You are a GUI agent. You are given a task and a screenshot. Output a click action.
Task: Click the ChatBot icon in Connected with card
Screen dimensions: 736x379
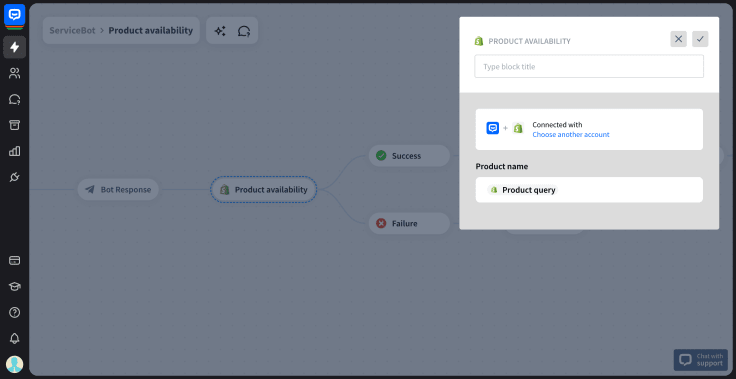pos(492,128)
